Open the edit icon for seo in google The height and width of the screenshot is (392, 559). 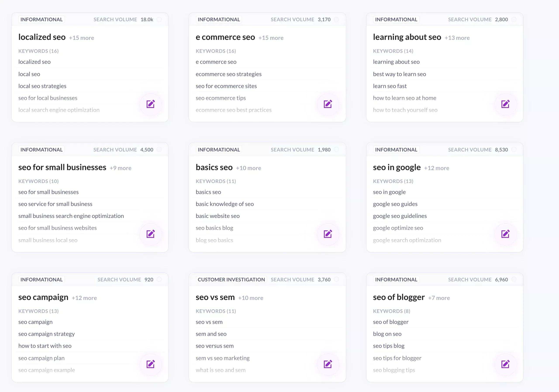(x=506, y=234)
